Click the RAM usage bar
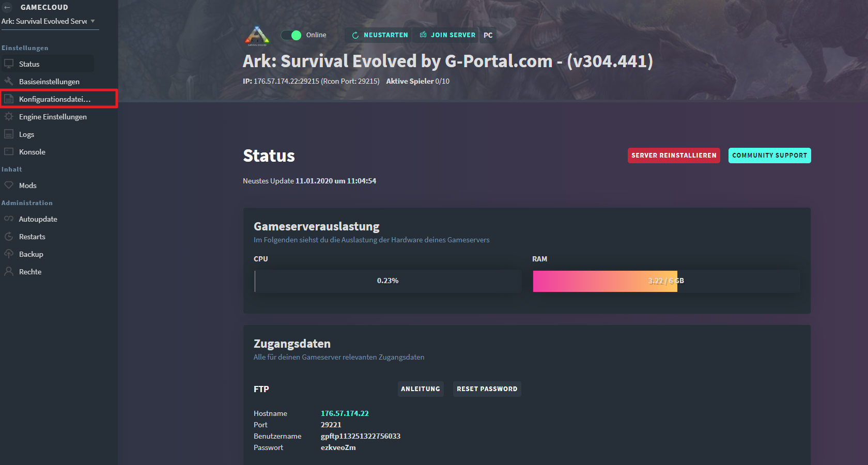Image resolution: width=868 pixels, height=465 pixels. pos(666,281)
